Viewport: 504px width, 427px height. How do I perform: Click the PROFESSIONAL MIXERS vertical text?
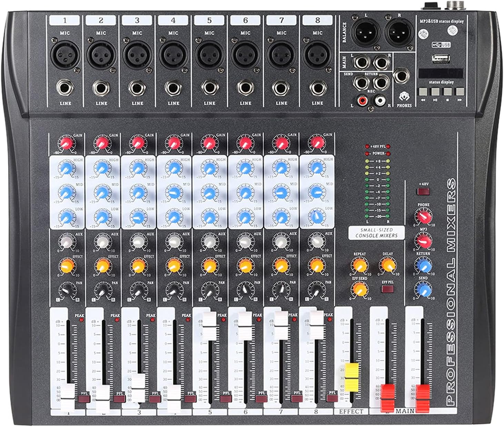coord(451,292)
